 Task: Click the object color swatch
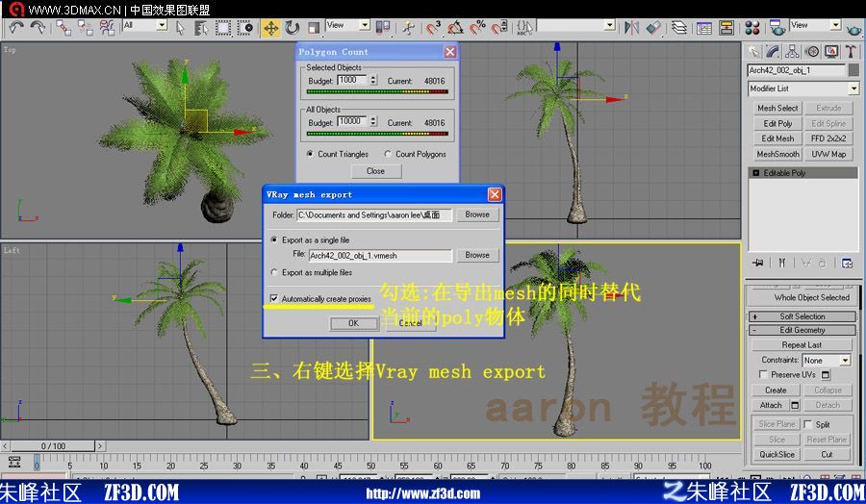[853, 69]
